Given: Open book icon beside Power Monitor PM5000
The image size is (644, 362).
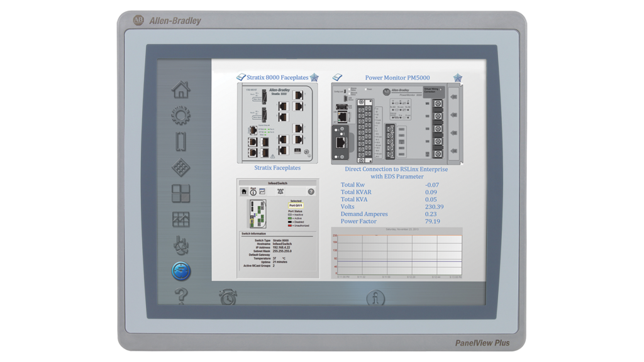Looking at the screenshot, I should (337, 77).
